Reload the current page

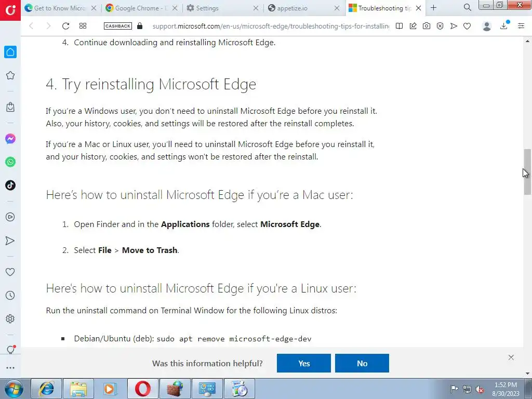pyautogui.click(x=66, y=26)
